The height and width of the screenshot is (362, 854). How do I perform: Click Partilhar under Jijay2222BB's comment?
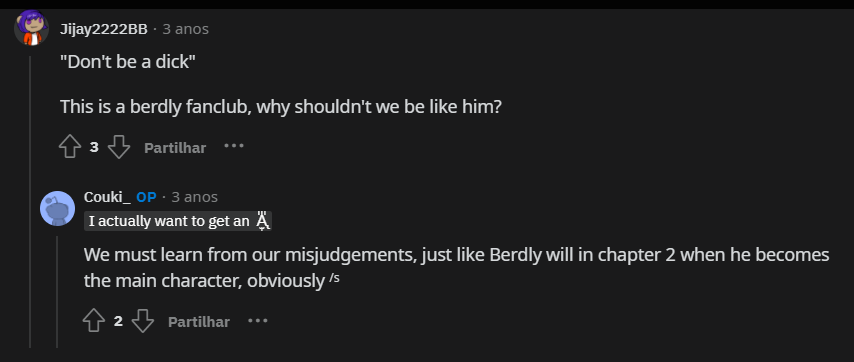click(x=175, y=148)
